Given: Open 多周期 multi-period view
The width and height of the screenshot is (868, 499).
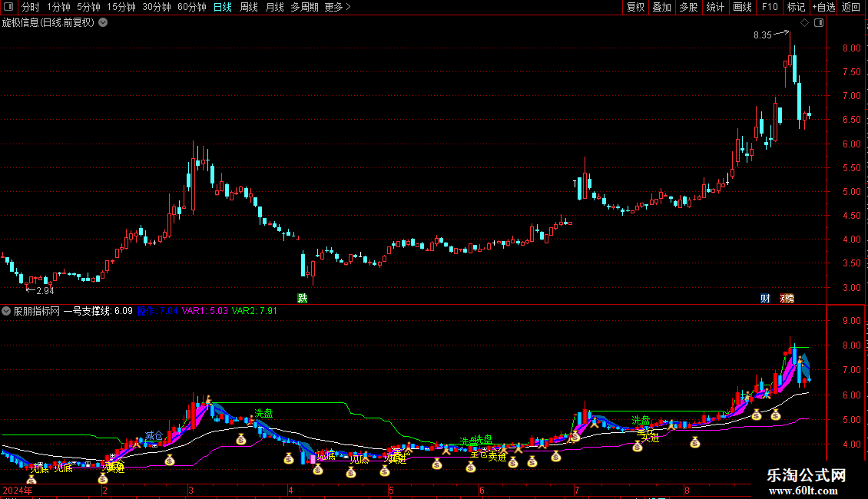Looking at the screenshot, I should pyautogui.click(x=304, y=7).
